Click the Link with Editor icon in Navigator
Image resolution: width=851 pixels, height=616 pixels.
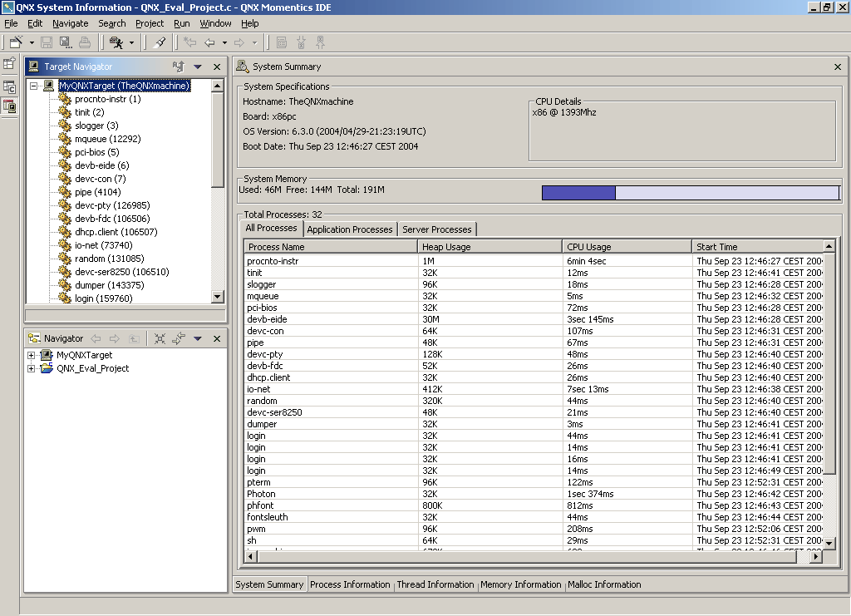pyautogui.click(x=176, y=338)
